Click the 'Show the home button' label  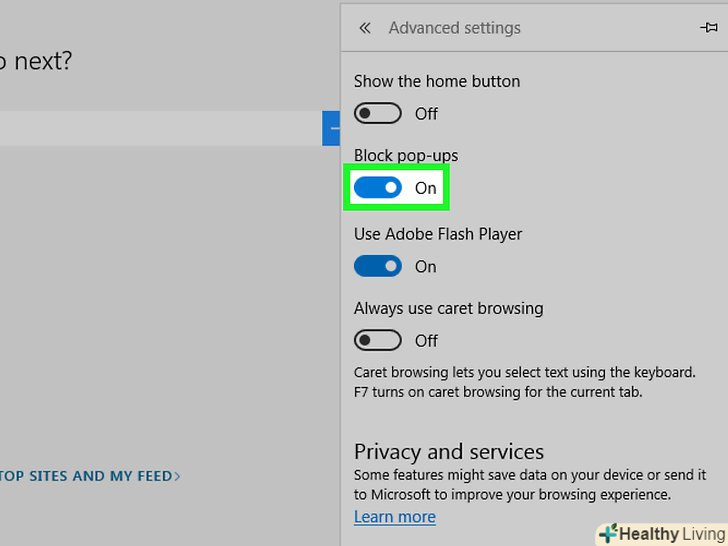point(437,81)
